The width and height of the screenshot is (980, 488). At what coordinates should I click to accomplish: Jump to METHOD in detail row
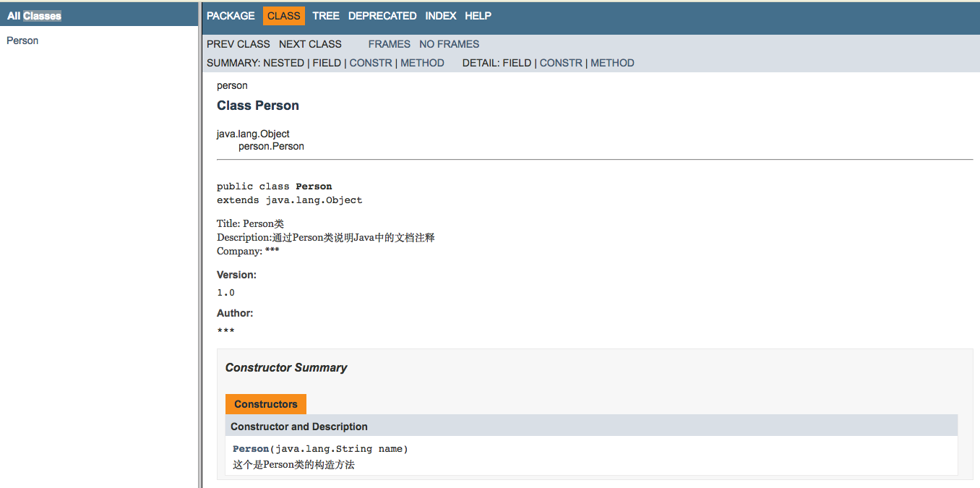tap(612, 63)
